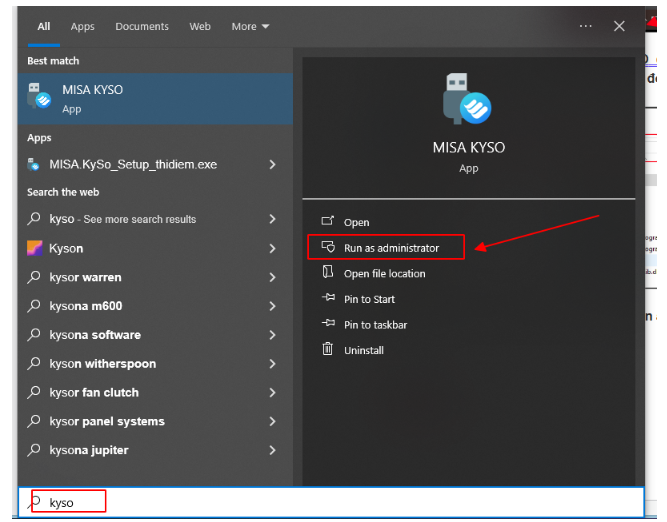Click the Kyson app icon in results
Viewport: 667px width, 522px height.
(34, 248)
